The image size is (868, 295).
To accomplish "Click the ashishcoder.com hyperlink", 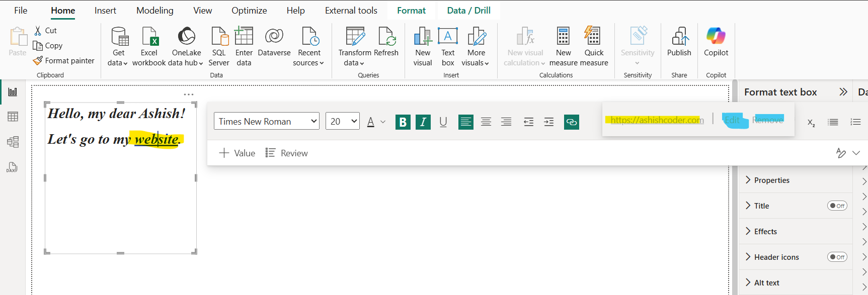I will pyautogui.click(x=657, y=120).
